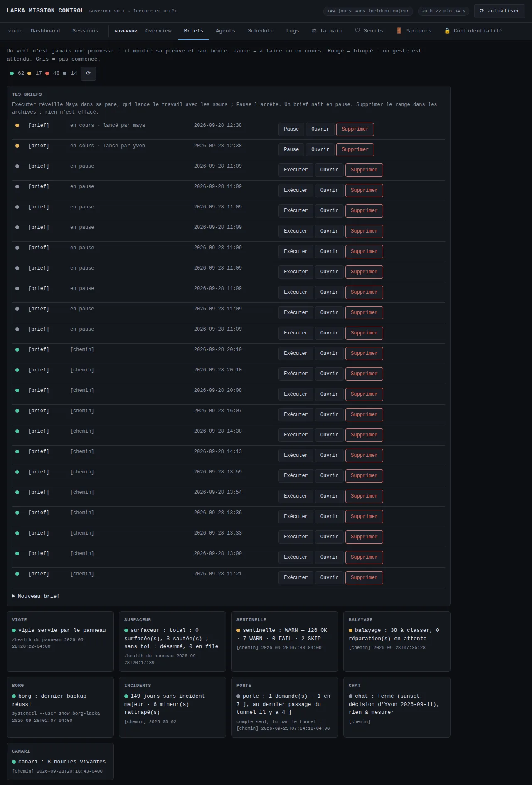Click the sentinelle WARN status text
532x785 pixels.
click(282, 634)
